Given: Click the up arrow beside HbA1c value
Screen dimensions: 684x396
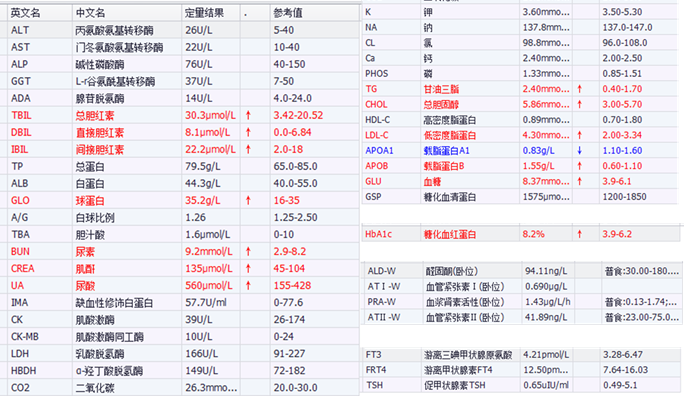Looking at the screenshot, I should pos(579,234).
